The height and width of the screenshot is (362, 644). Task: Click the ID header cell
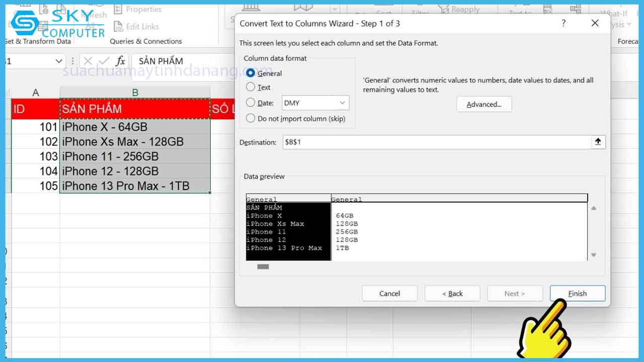click(35, 109)
